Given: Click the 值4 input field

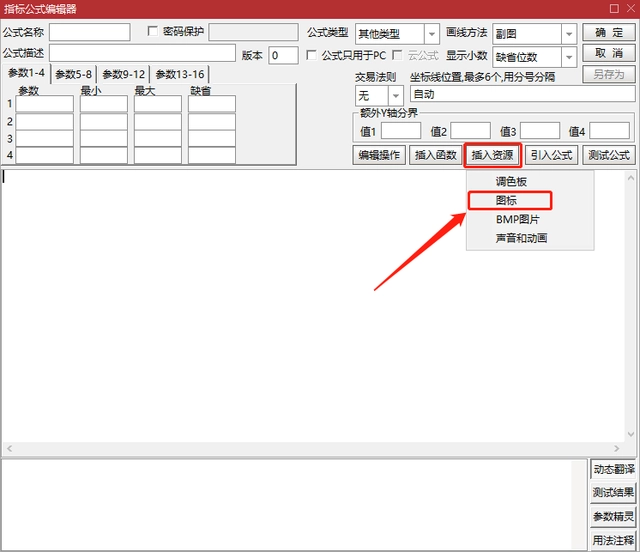Looking at the screenshot, I should pyautogui.click(x=609, y=131).
